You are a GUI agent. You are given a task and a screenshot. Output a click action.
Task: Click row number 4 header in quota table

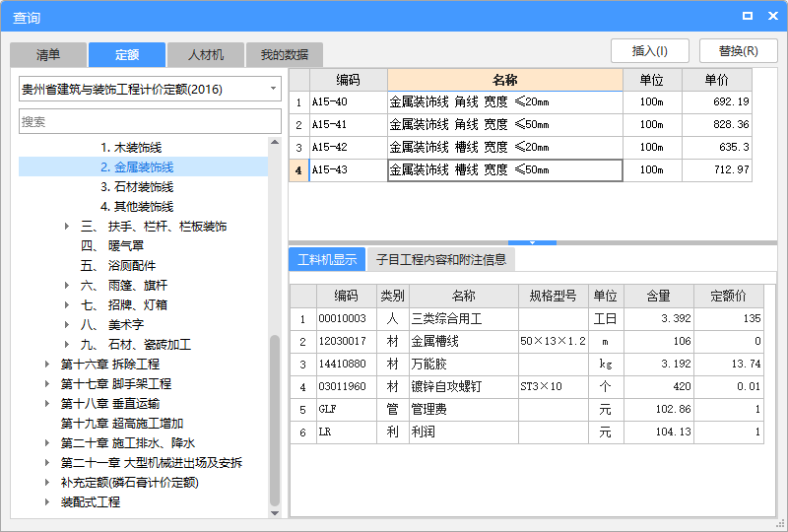coord(299,170)
